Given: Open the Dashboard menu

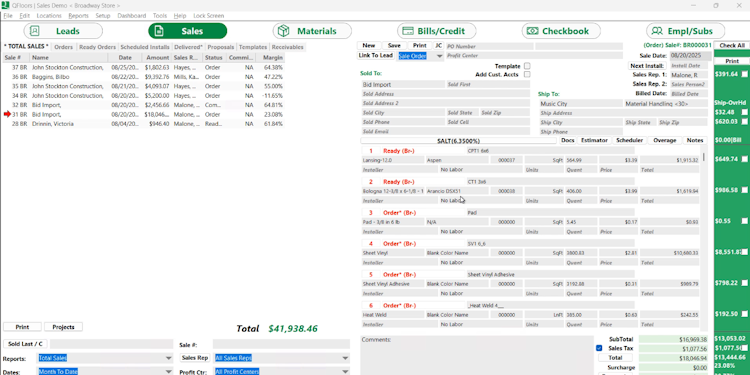Looking at the screenshot, I should point(132,16).
